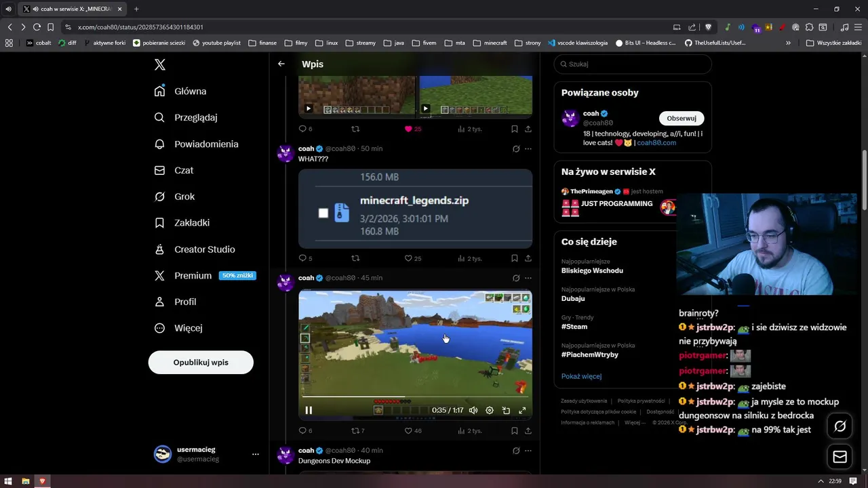Viewport: 868px width, 488px height.
Task: Open video settings gear icon
Action: point(490,410)
